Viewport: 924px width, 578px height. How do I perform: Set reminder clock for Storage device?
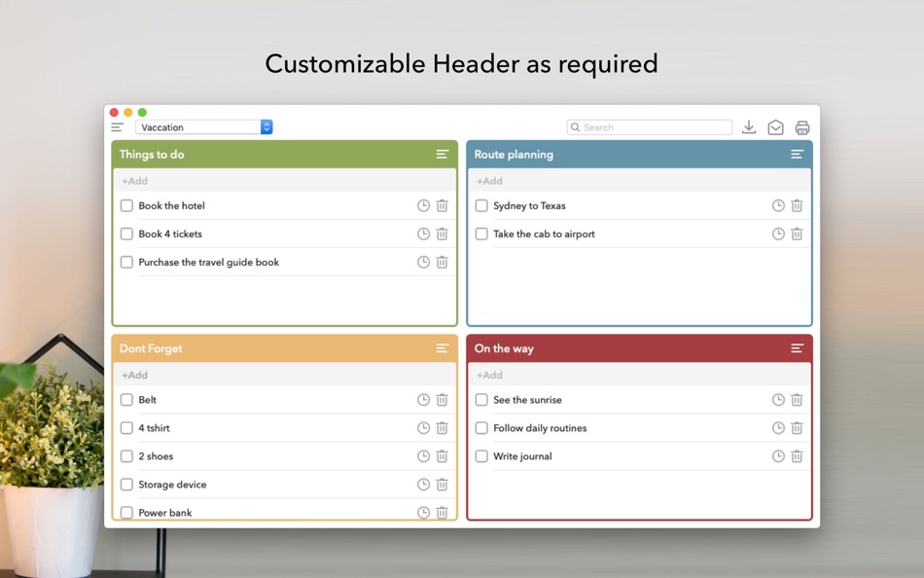pyautogui.click(x=424, y=485)
